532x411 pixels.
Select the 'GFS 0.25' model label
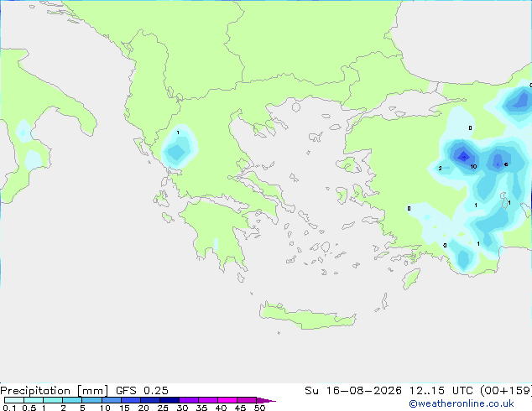click(x=142, y=391)
